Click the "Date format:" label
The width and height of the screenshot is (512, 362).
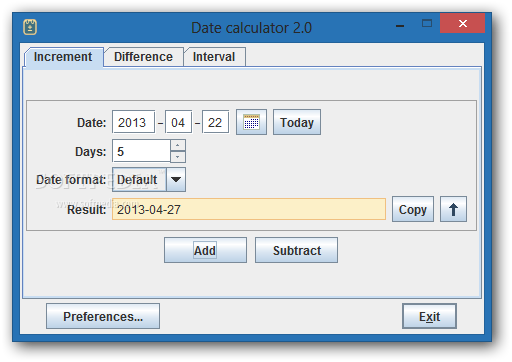71,180
